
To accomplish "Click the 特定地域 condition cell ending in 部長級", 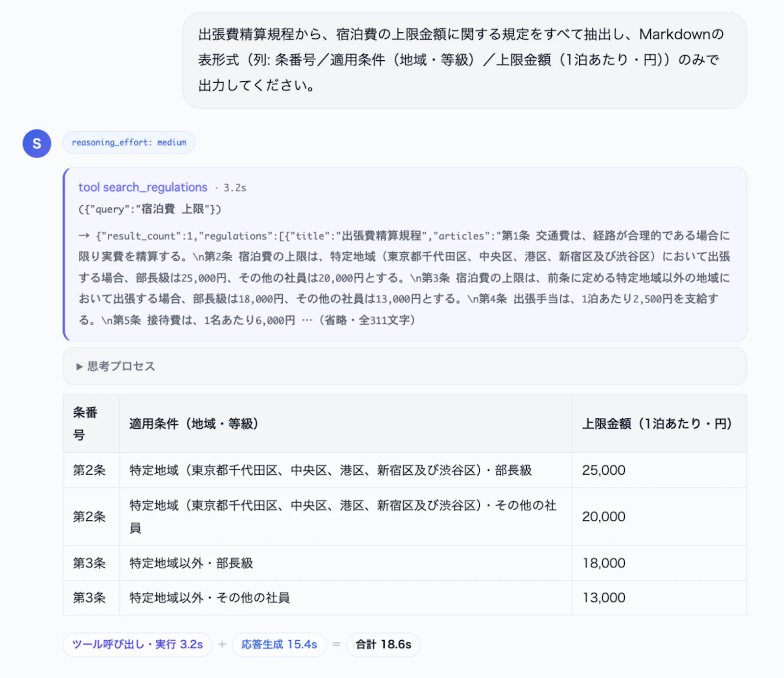I will [x=345, y=470].
